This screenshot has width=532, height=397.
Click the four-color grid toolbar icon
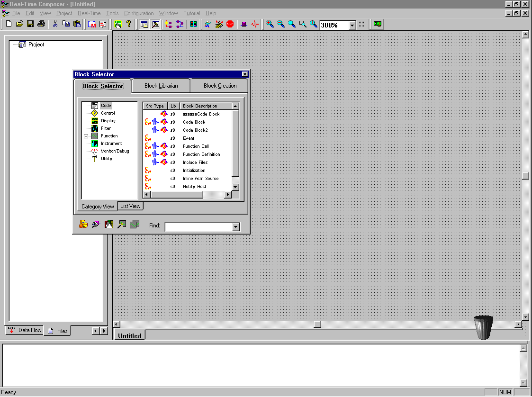click(193, 24)
